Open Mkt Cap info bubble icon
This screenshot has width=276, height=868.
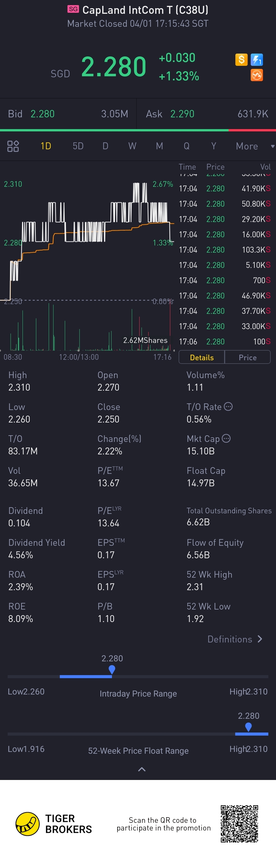pyautogui.click(x=226, y=438)
